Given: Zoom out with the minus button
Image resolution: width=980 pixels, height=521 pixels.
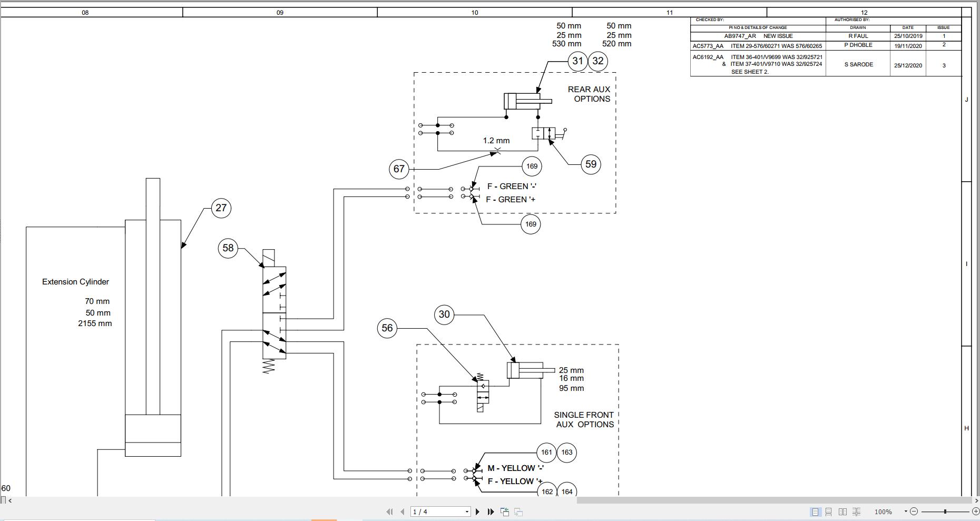Looking at the screenshot, I should 914,512.
